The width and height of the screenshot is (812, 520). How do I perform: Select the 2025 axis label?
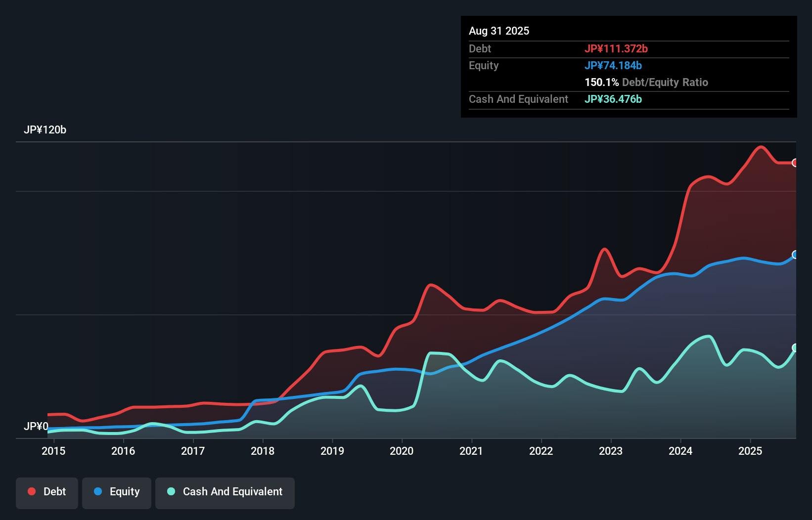pyautogui.click(x=751, y=451)
